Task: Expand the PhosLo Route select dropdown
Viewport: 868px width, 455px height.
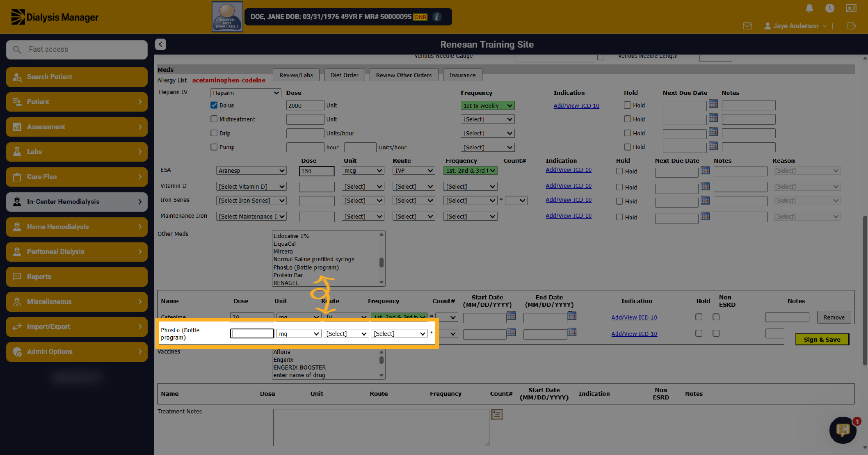Action: [x=346, y=333]
